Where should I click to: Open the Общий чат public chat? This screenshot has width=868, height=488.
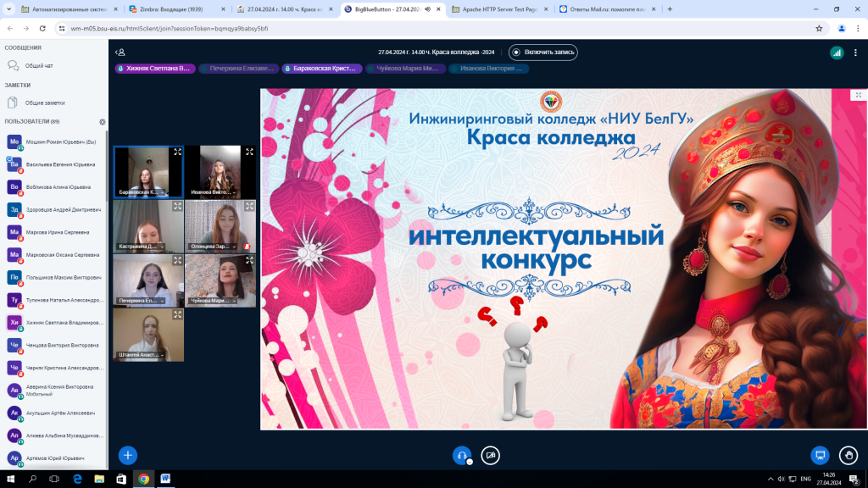click(54, 65)
